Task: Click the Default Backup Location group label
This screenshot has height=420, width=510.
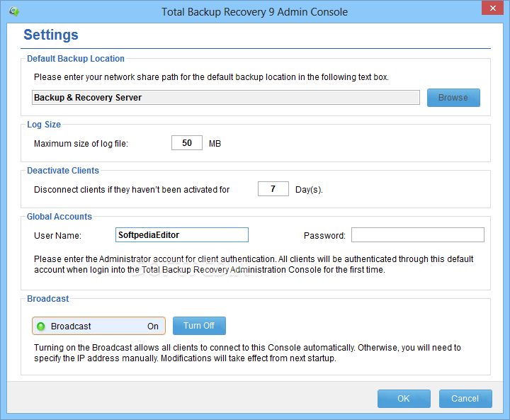Action: [x=76, y=59]
